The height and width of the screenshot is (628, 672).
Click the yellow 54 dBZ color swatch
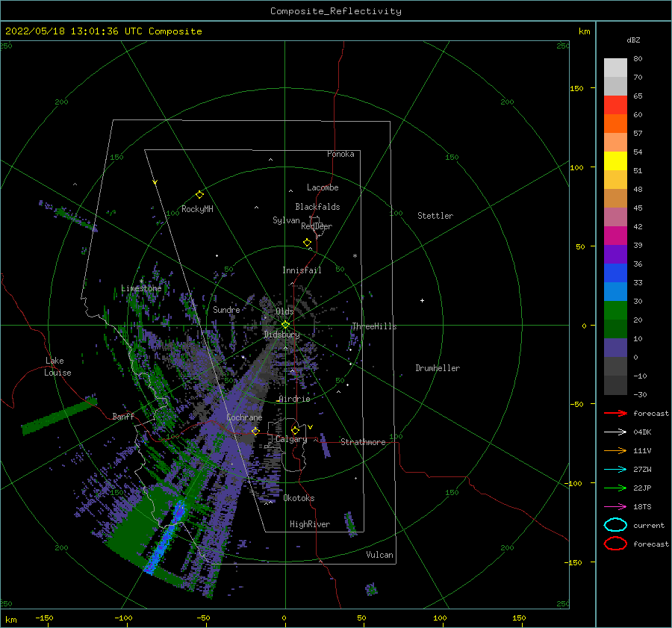point(615,161)
